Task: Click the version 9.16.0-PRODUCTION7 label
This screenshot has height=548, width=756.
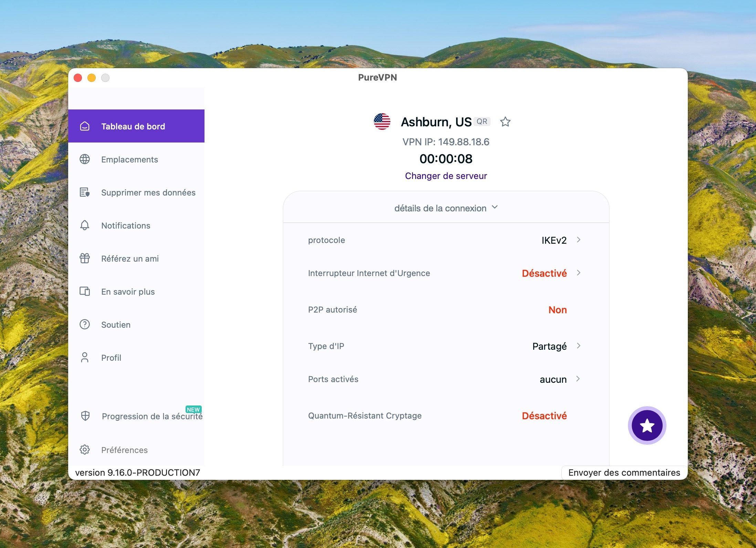Action: coord(138,473)
